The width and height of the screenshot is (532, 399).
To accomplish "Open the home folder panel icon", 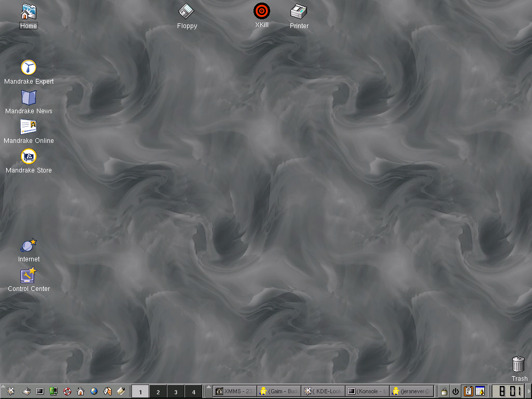I will point(81,392).
